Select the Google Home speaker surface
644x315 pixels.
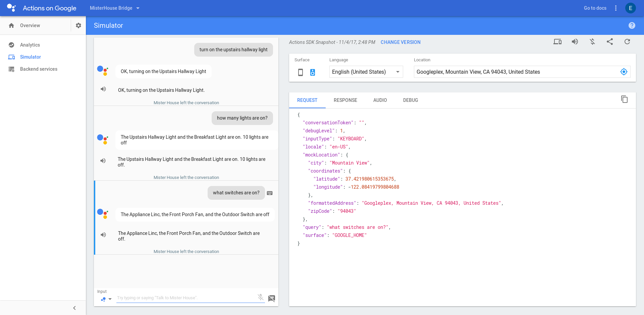click(313, 72)
